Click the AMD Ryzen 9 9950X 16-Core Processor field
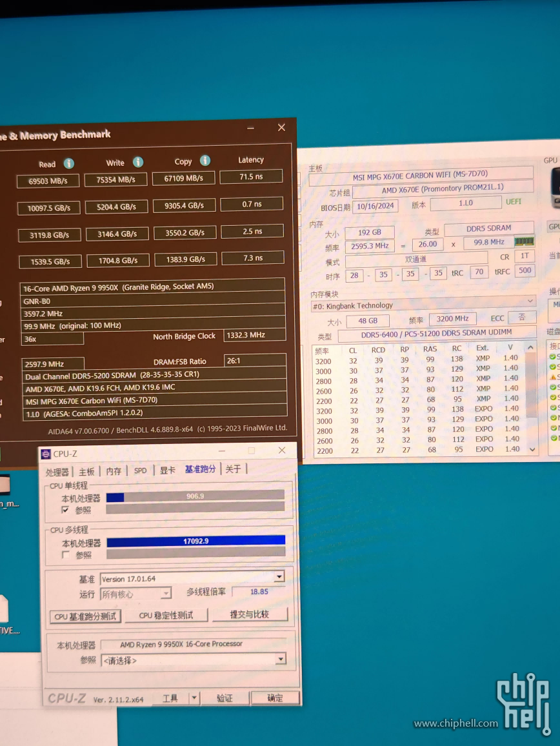The image size is (560, 746). click(x=193, y=643)
